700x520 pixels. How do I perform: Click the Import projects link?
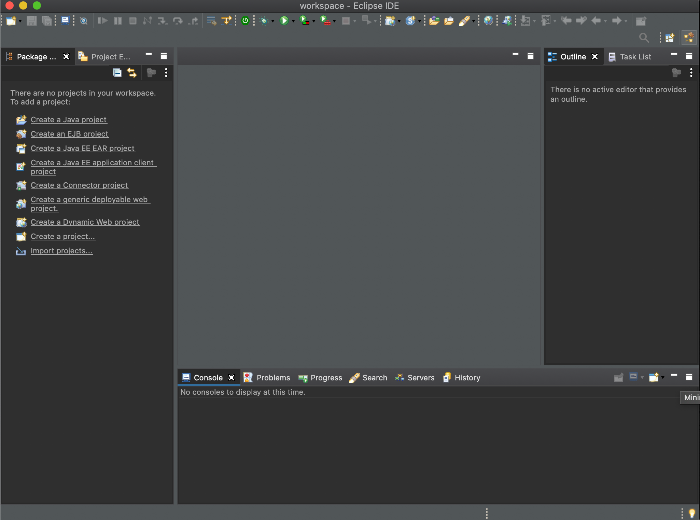point(62,251)
